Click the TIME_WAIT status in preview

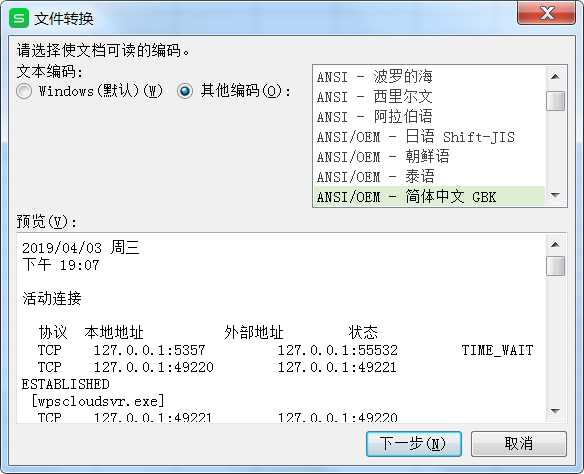[498, 350]
